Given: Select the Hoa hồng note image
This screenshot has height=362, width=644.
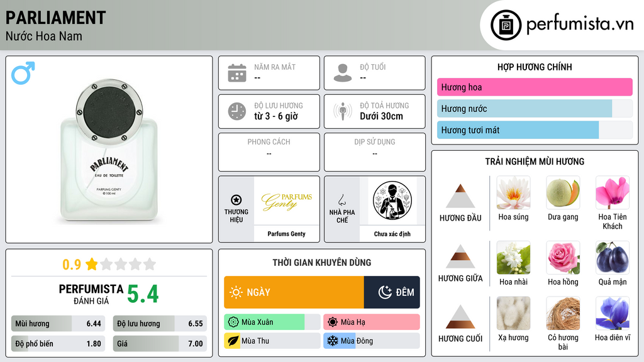Looking at the screenshot, I should (563, 258).
